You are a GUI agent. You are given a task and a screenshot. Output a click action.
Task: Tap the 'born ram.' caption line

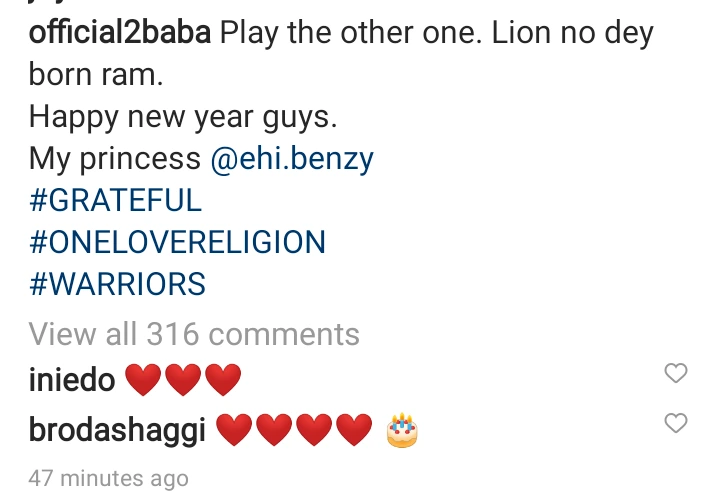tap(96, 75)
